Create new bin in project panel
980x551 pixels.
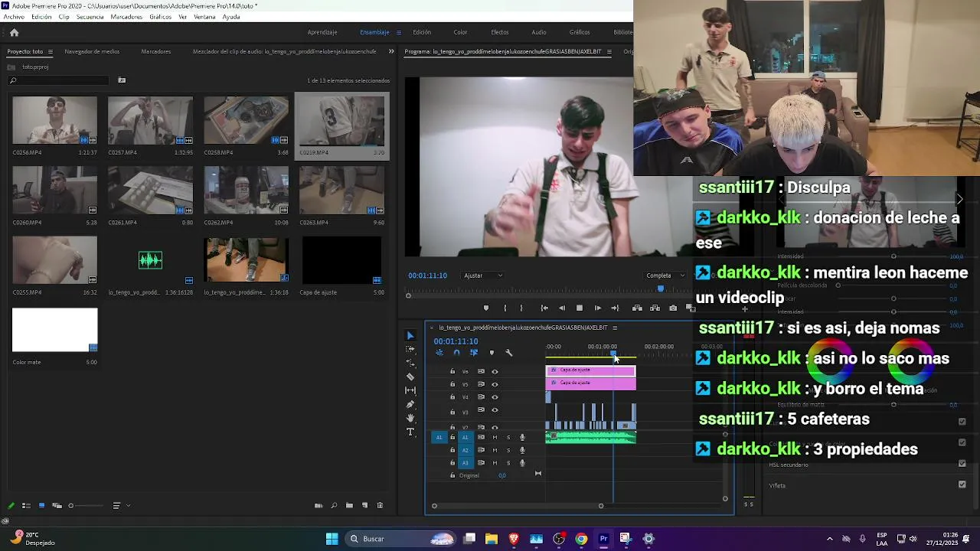tap(349, 506)
